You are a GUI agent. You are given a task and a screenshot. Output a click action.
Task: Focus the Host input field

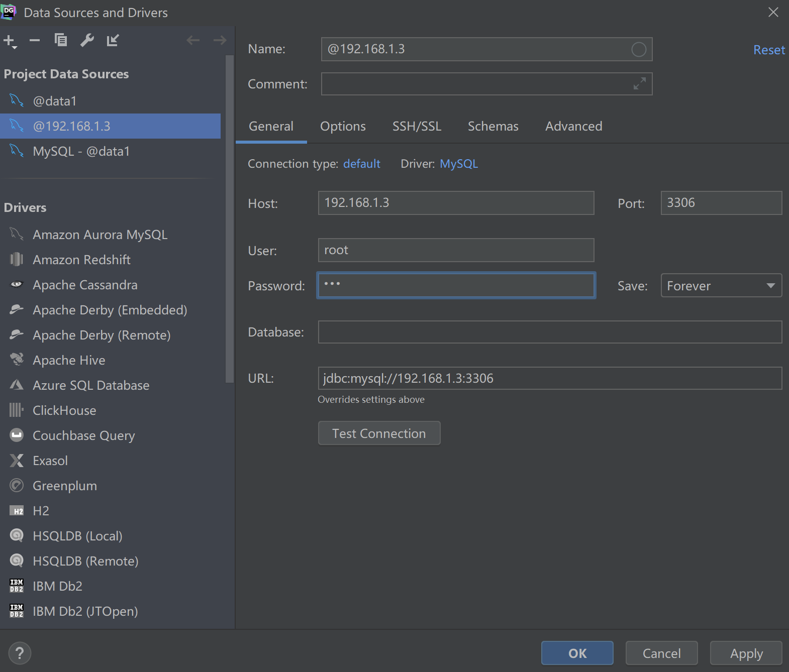[x=456, y=203]
